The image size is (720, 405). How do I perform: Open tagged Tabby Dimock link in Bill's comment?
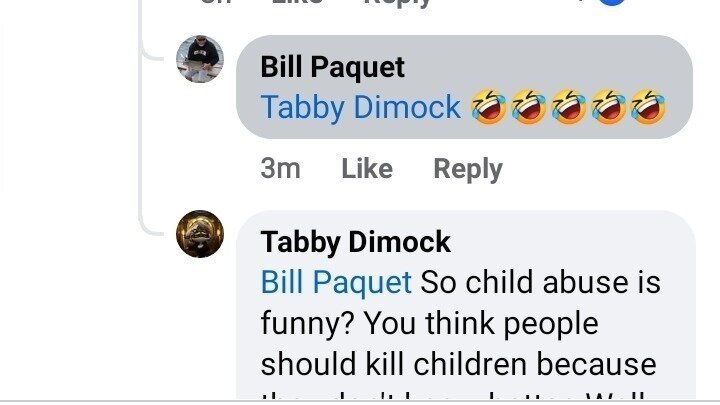pos(360,107)
